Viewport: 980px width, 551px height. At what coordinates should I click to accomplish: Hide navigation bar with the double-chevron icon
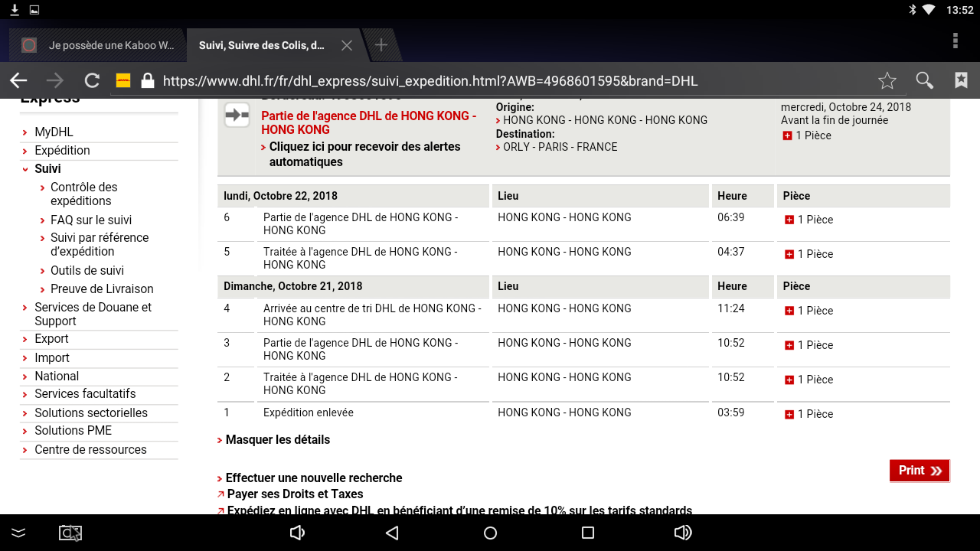tap(18, 533)
